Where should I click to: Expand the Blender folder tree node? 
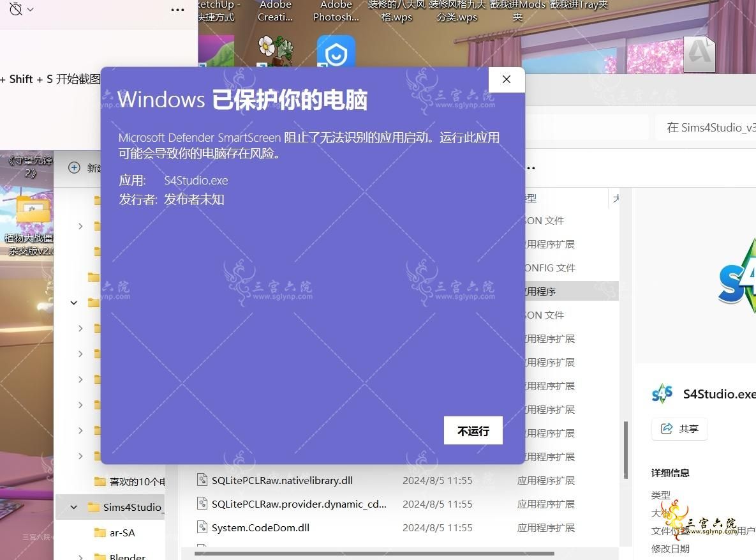[80, 557]
